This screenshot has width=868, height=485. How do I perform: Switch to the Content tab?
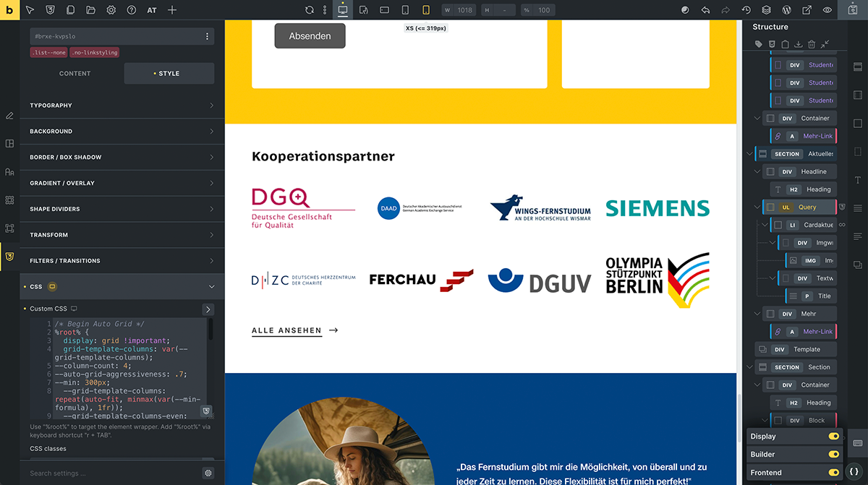pos(75,74)
